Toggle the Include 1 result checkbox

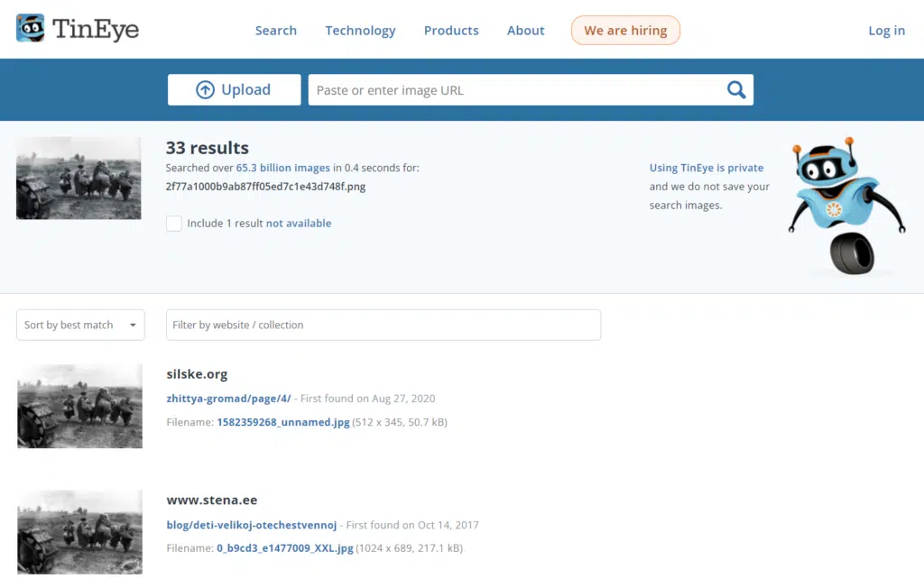click(174, 224)
